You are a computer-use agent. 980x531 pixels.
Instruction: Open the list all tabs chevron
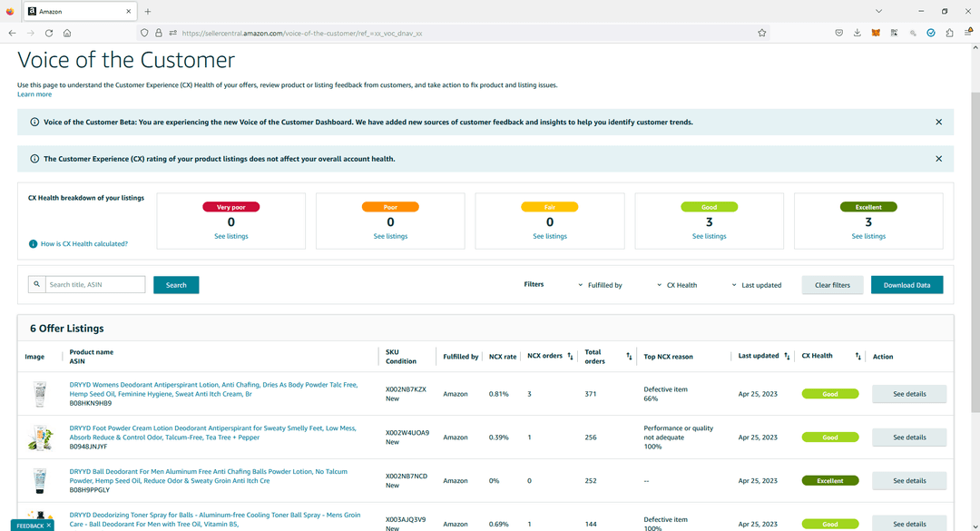pos(878,11)
